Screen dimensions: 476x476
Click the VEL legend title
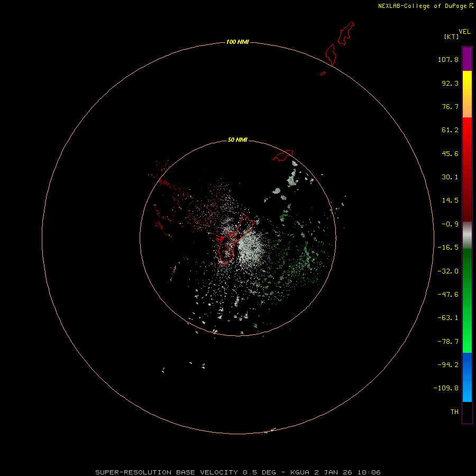[x=464, y=32]
